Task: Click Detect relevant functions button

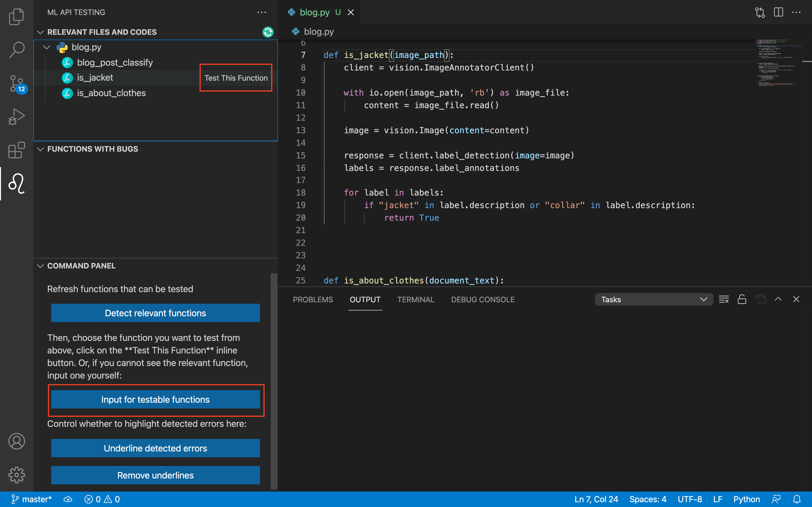Action: pyautogui.click(x=155, y=313)
